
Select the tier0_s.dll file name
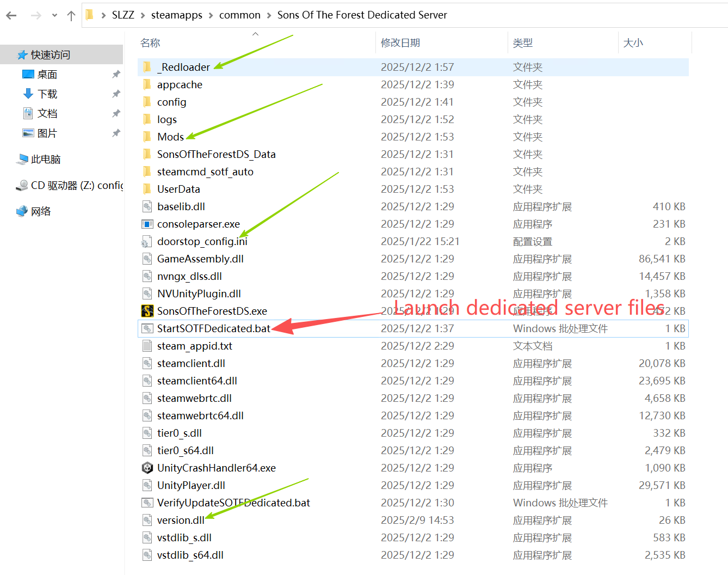click(x=180, y=433)
